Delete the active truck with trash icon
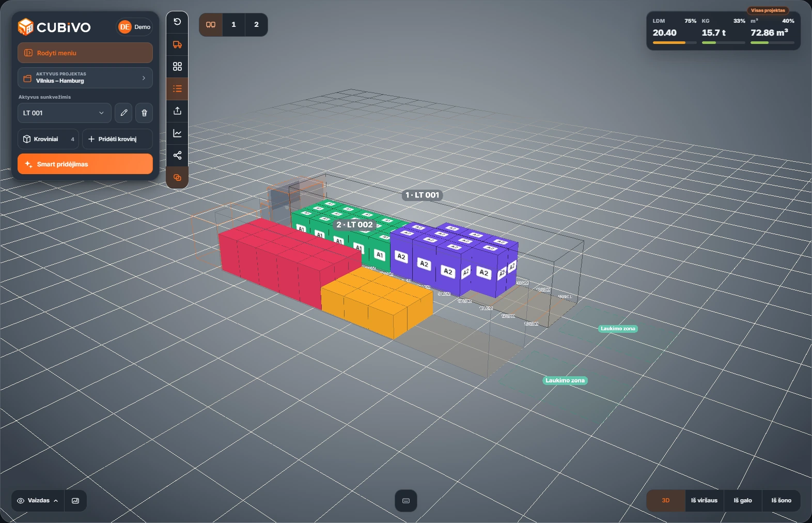Viewport: 812px width, 523px height. pos(144,113)
